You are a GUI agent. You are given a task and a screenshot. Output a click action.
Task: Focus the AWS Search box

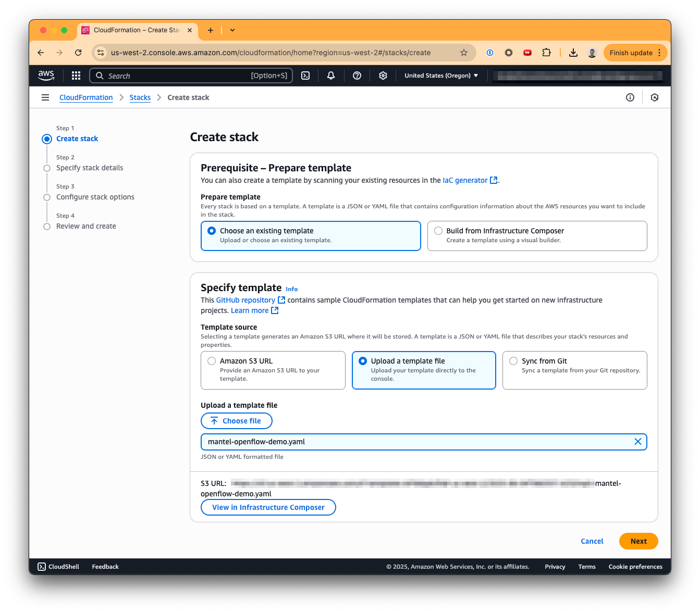coord(191,76)
